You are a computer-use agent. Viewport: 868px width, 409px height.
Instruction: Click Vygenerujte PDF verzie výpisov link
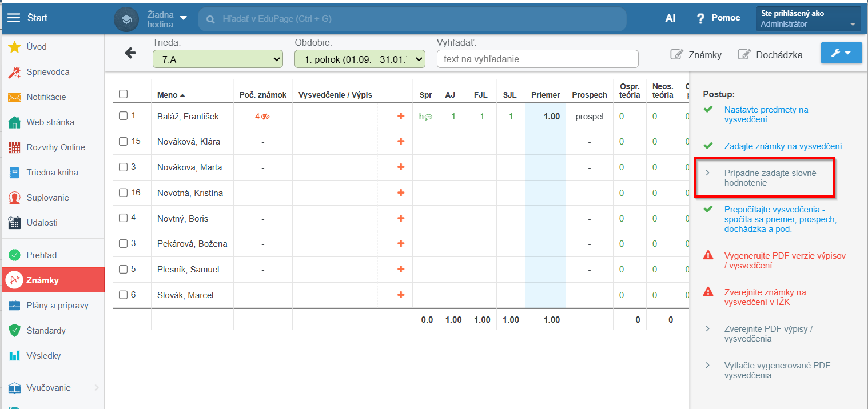(x=785, y=260)
